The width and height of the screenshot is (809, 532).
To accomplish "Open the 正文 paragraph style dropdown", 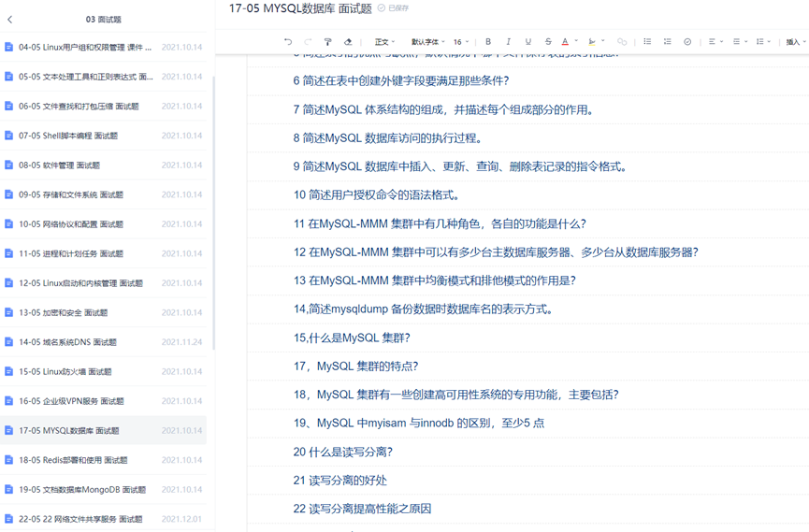I will tap(384, 42).
